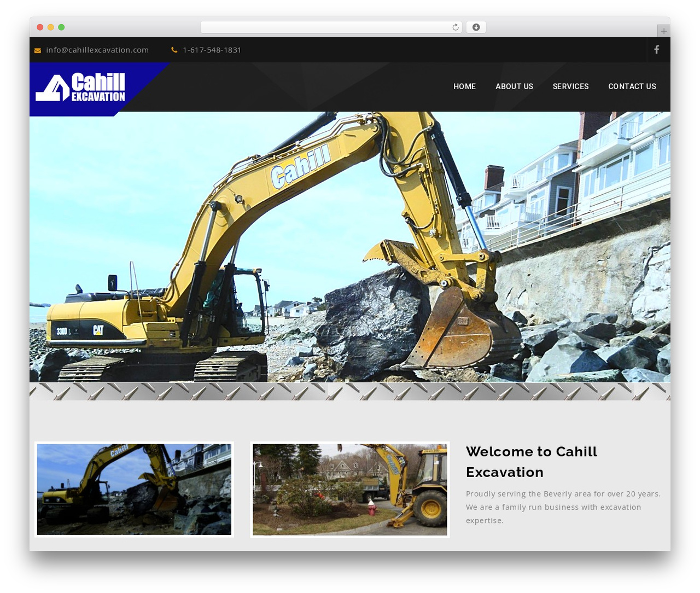The image size is (700, 593).
Task: Add a new browser tab
Action: (663, 31)
